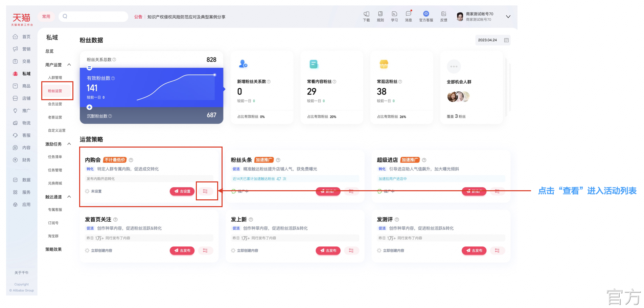
Task: Click 去发布 button under 发上新
Action: (x=328, y=250)
